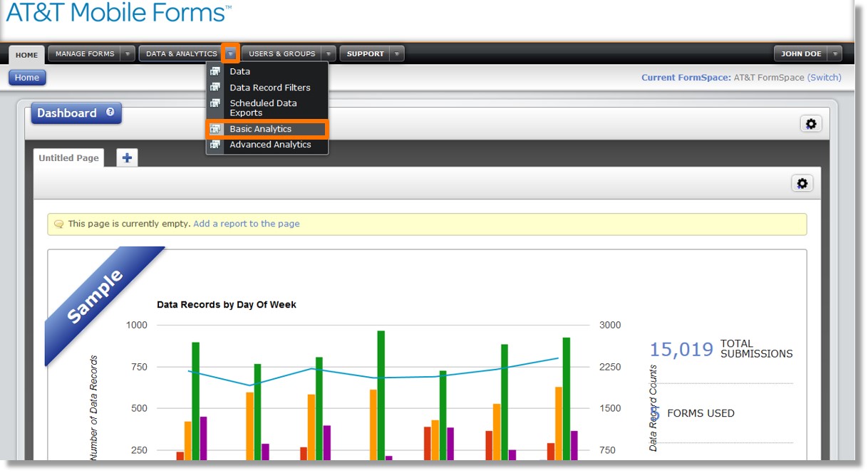868x473 pixels.
Task: Click the Number of Data Records axis label
Action: point(93,407)
